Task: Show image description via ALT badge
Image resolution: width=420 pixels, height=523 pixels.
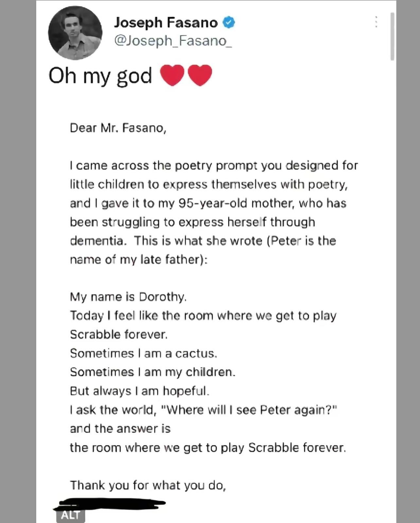Action: 70,515
